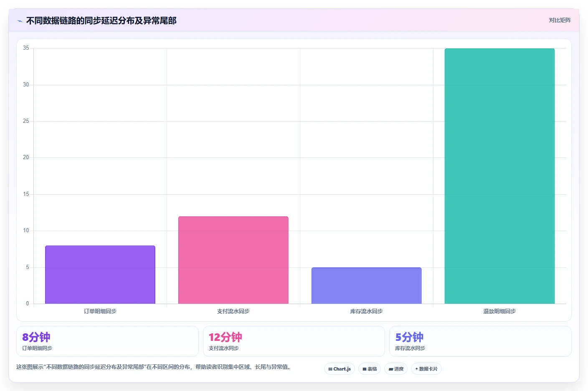588x391 pixels.
Task: Click the 库存流水同步 x-axis label
Action: pos(366,311)
